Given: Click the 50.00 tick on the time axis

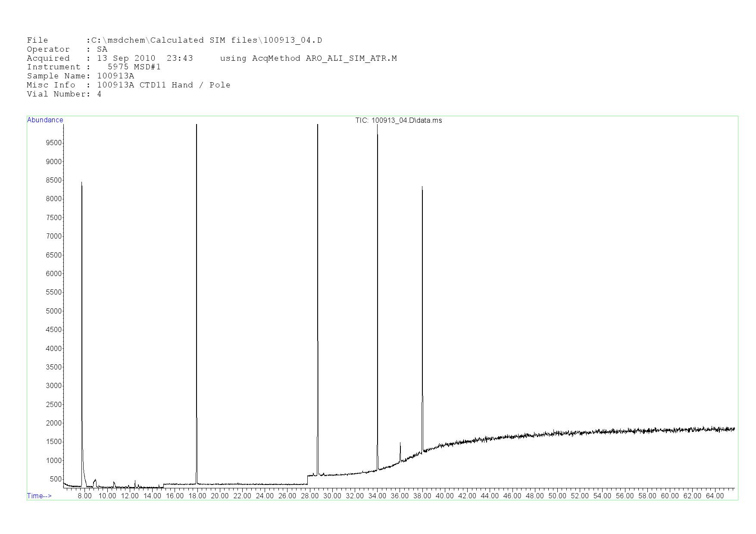Looking at the screenshot, I should [557, 496].
